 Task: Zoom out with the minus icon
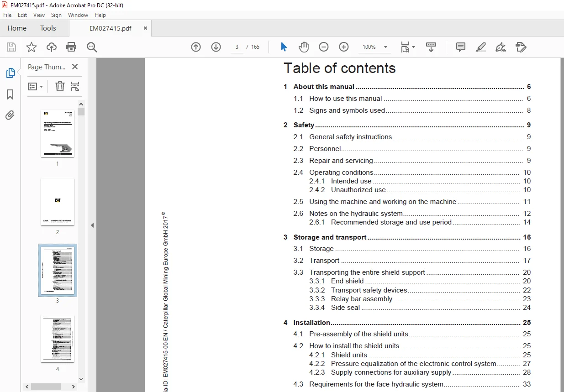(324, 47)
